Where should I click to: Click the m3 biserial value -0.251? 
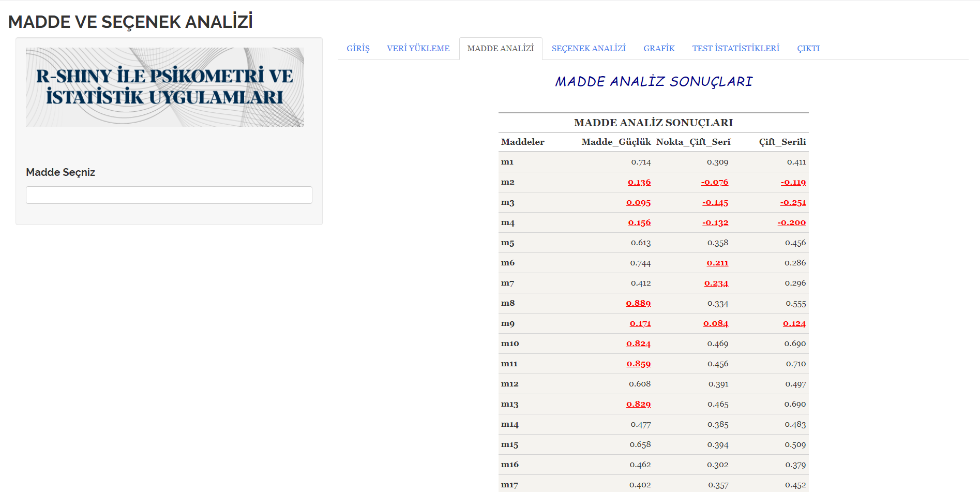(793, 202)
